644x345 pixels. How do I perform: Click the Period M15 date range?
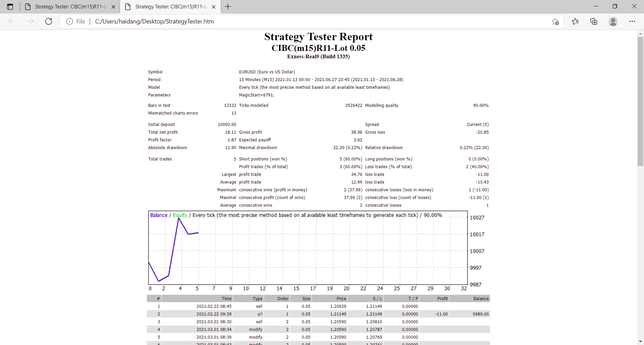[x=321, y=80]
